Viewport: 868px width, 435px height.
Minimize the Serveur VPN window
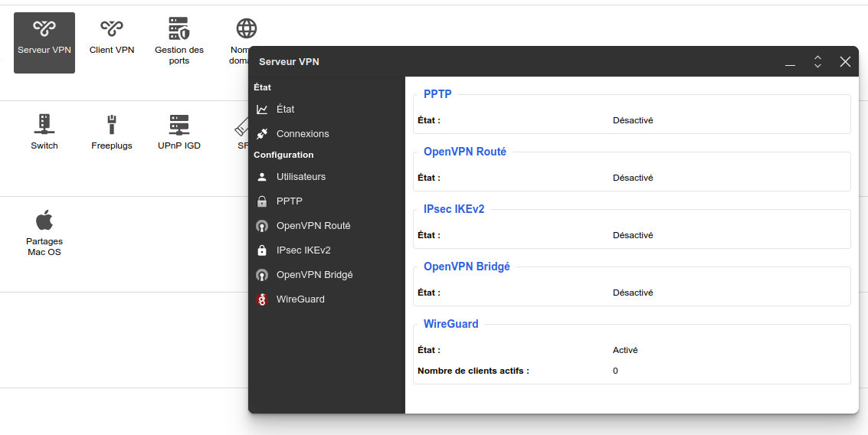790,62
